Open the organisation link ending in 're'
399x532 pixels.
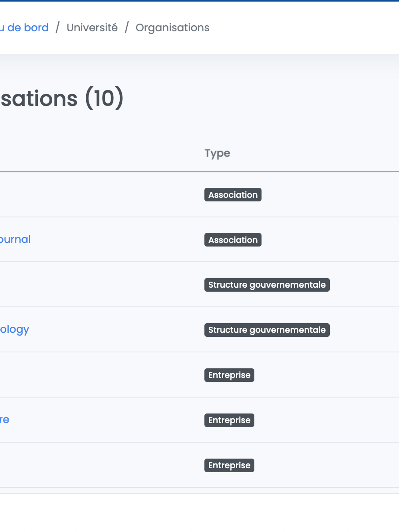tap(4, 420)
